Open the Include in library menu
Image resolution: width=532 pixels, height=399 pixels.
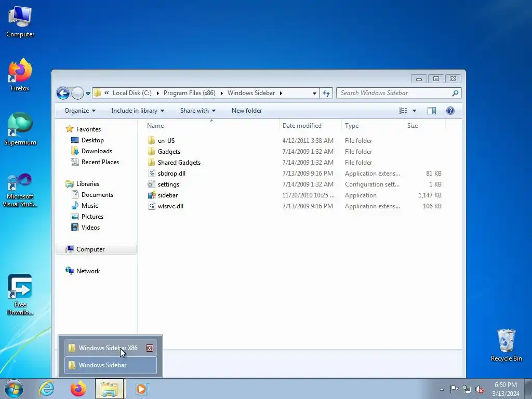pyautogui.click(x=138, y=111)
